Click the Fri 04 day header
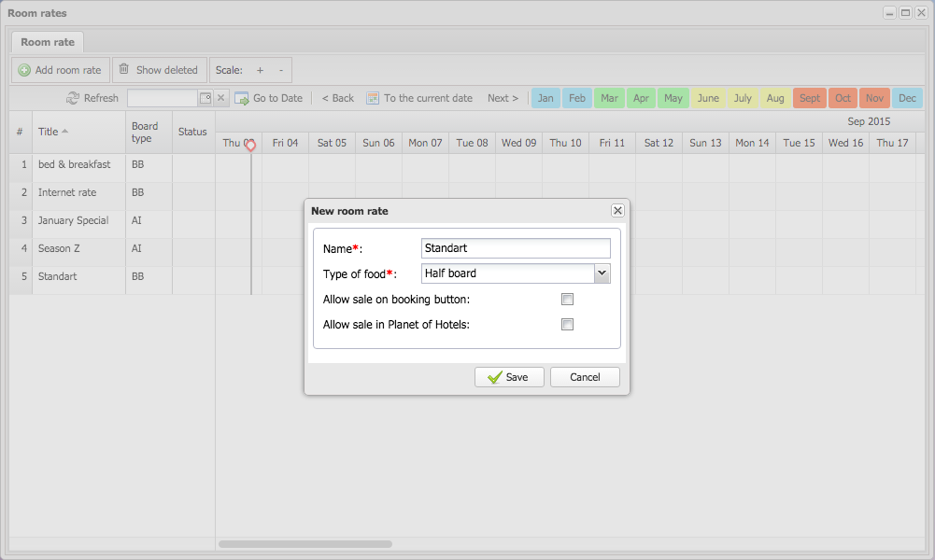Image resolution: width=935 pixels, height=560 pixels. point(285,143)
